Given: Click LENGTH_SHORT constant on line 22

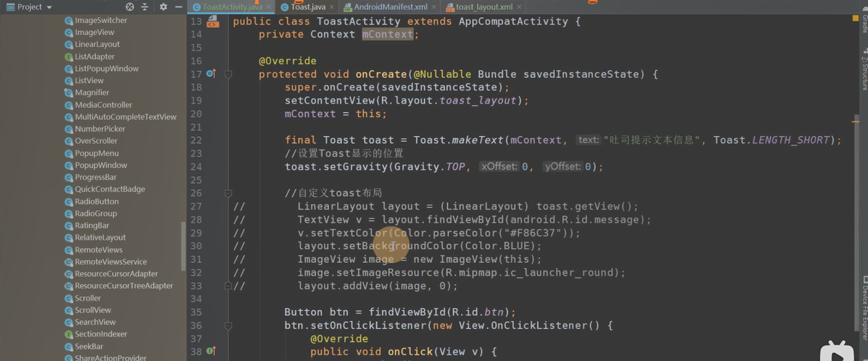Looking at the screenshot, I should coord(791,140).
